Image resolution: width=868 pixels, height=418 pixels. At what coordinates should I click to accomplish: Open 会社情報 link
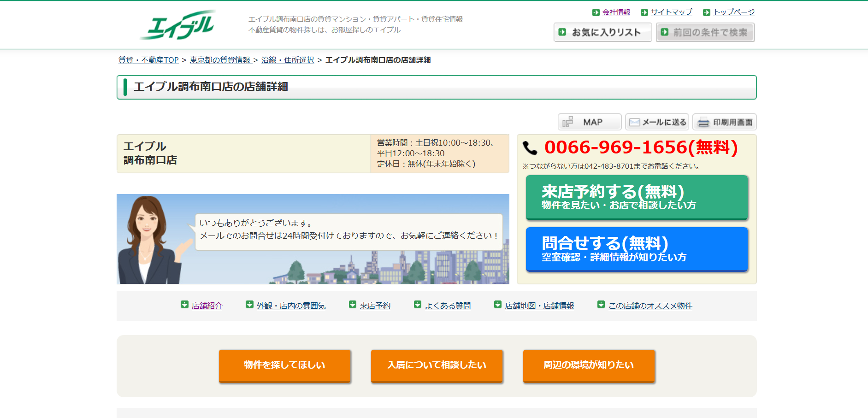616,12
